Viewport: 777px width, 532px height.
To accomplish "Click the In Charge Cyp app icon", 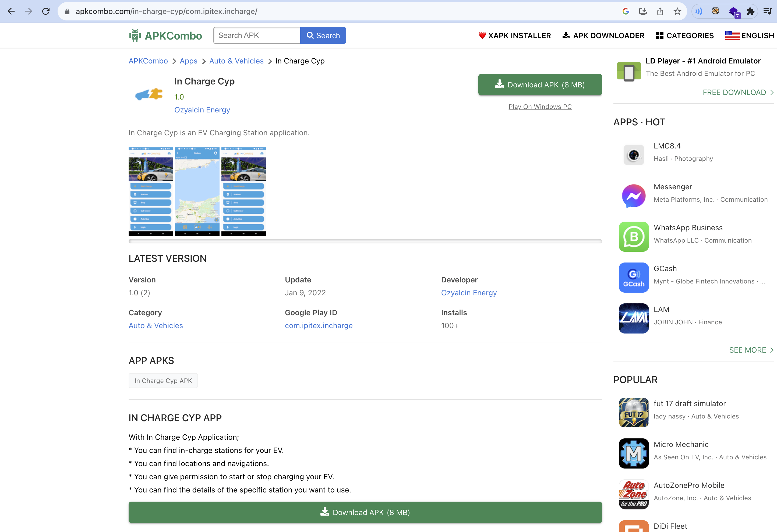I will (149, 94).
